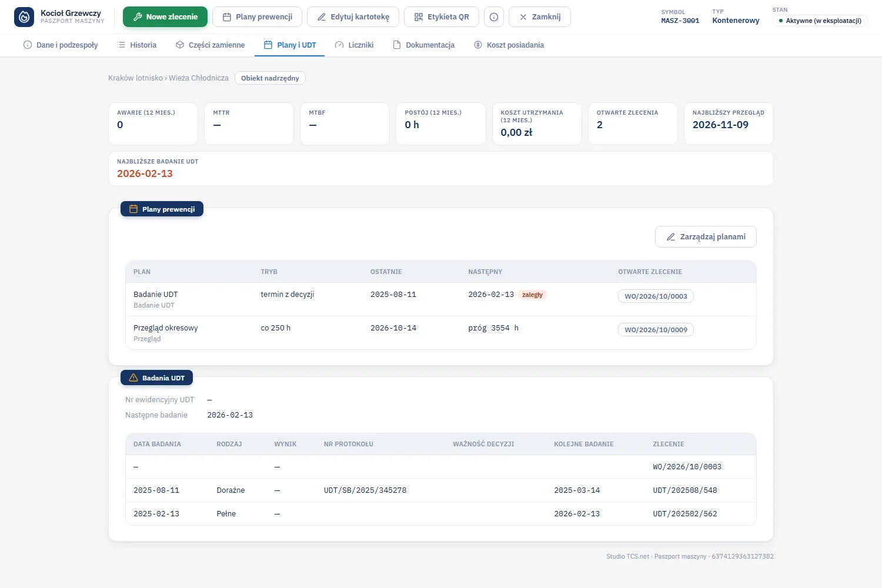
Task: Click the Przegląd okresowy plan name
Action: click(x=166, y=328)
